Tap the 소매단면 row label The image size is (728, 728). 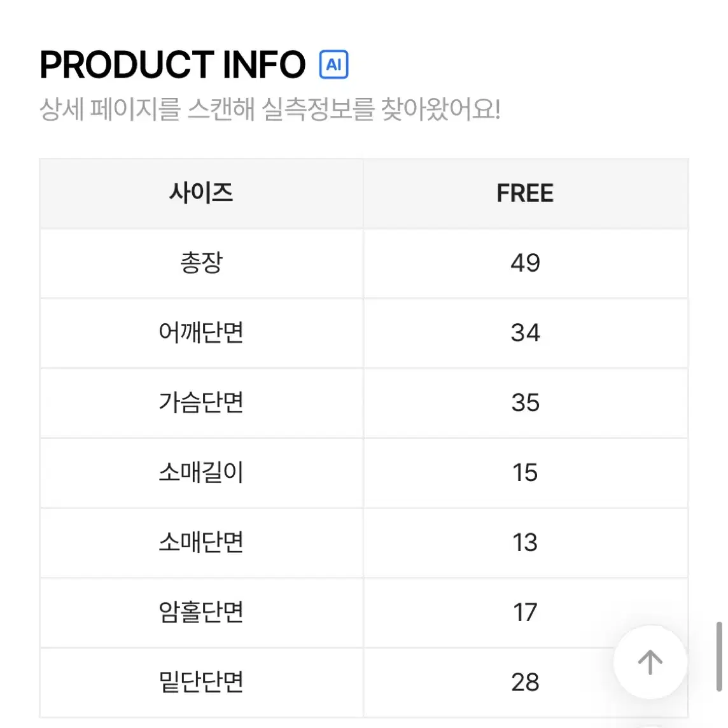201,542
